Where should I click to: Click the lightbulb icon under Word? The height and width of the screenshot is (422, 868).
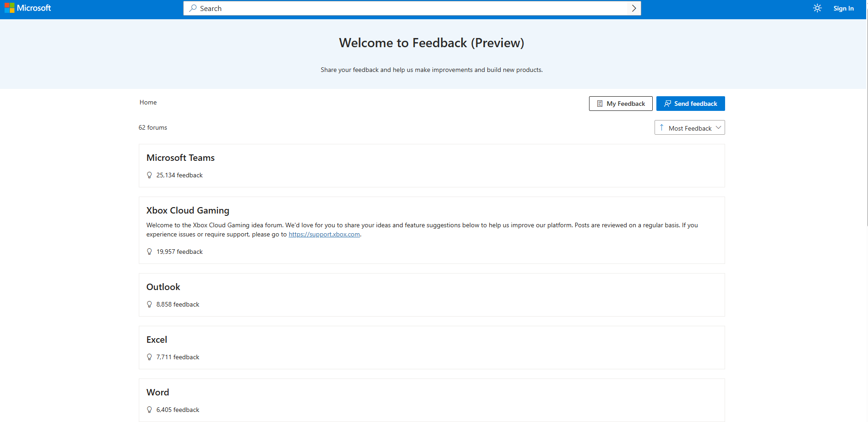[x=149, y=410]
